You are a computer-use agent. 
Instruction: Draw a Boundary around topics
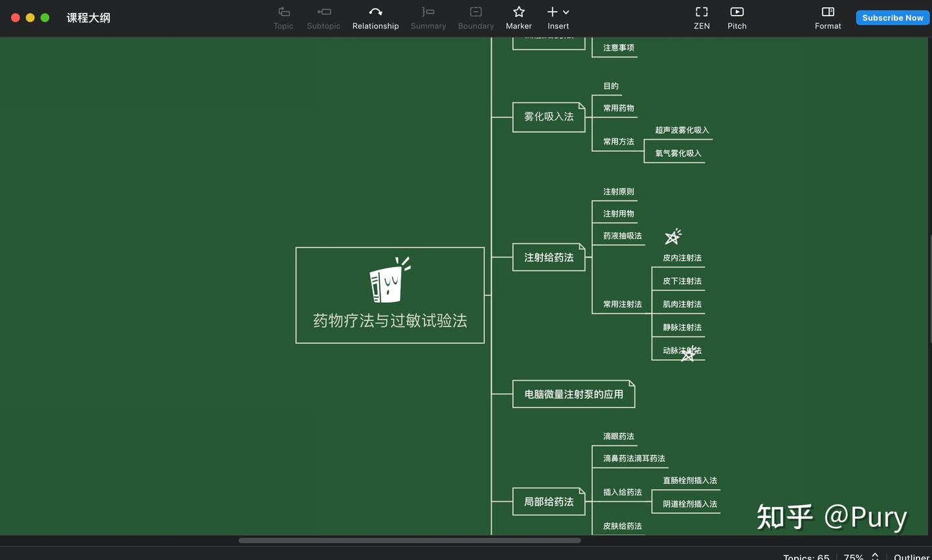click(476, 17)
